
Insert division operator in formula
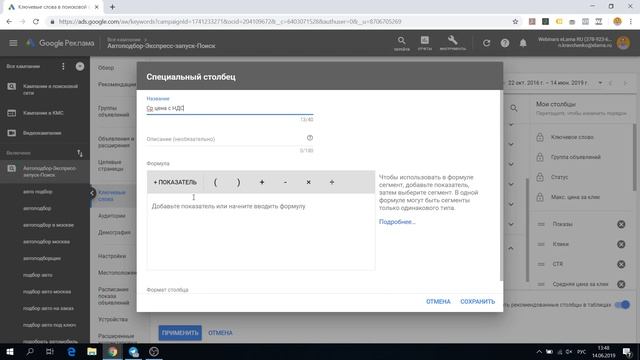point(332,182)
